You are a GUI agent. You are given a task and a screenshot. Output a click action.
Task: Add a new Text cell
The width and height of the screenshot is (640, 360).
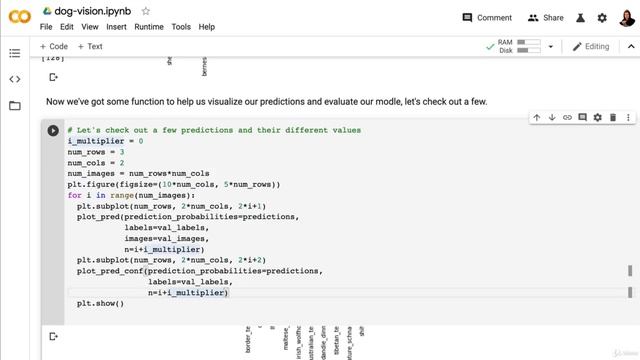pyautogui.click(x=90, y=47)
